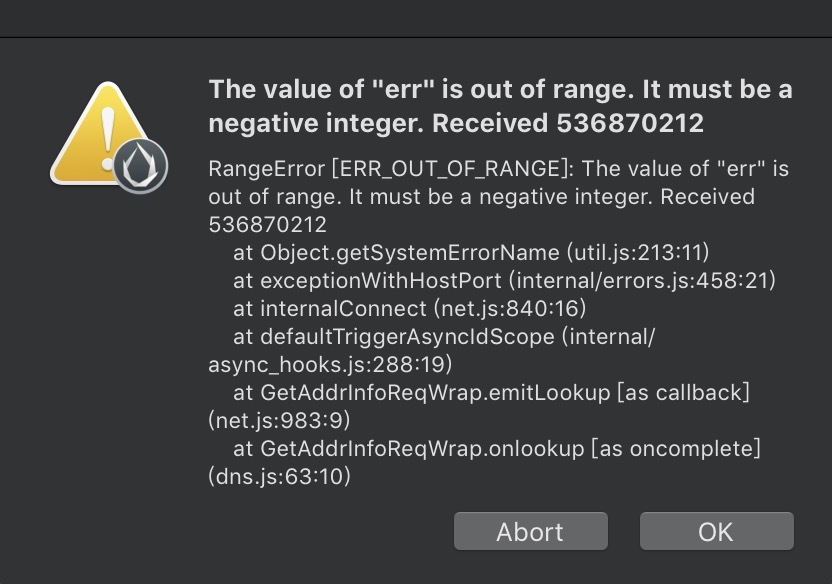Viewport: 832px width, 584px height.
Task: Click the (dns.js:63:10) text
Action: coord(280,477)
